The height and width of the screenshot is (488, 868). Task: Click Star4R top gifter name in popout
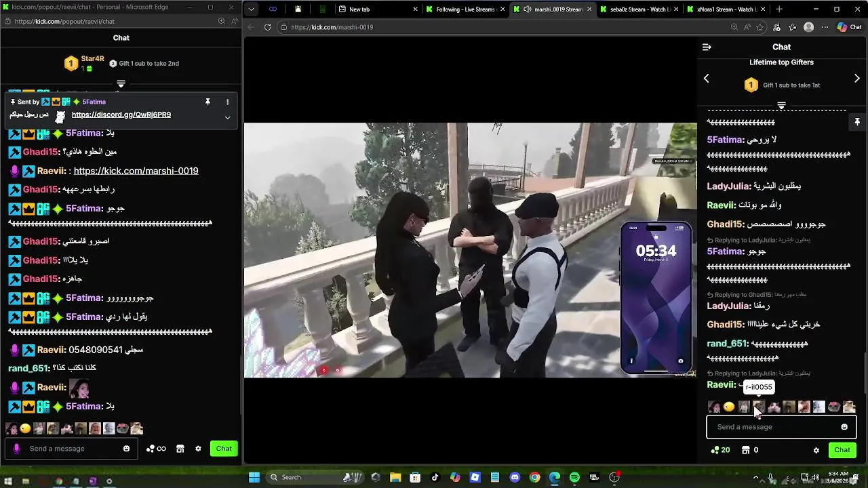coord(92,59)
